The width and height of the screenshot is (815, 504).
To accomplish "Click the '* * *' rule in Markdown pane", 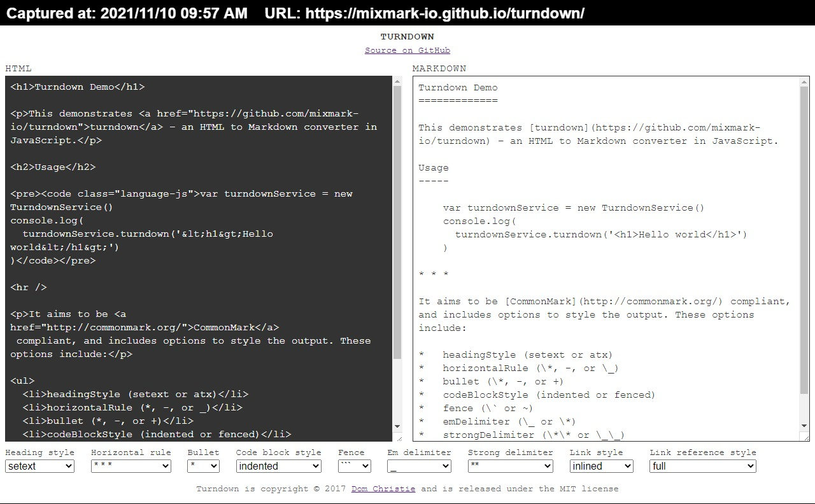I will coord(434,274).
